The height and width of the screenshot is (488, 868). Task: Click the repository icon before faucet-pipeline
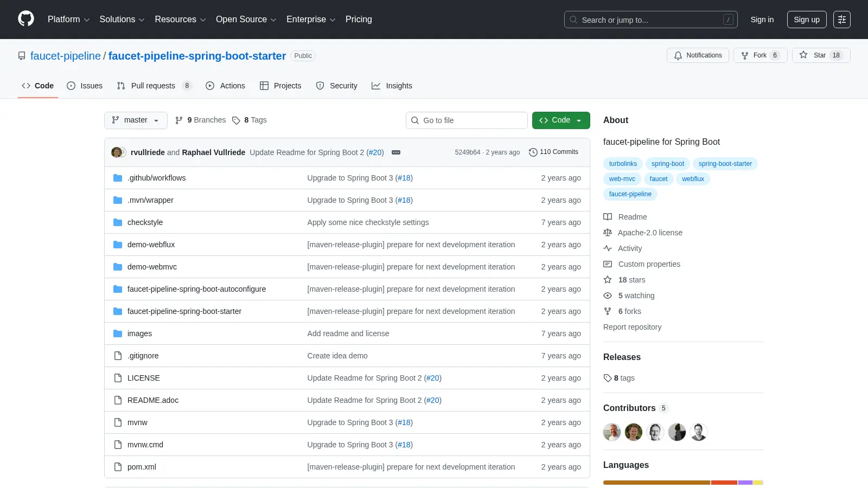[x=22, y=56]
